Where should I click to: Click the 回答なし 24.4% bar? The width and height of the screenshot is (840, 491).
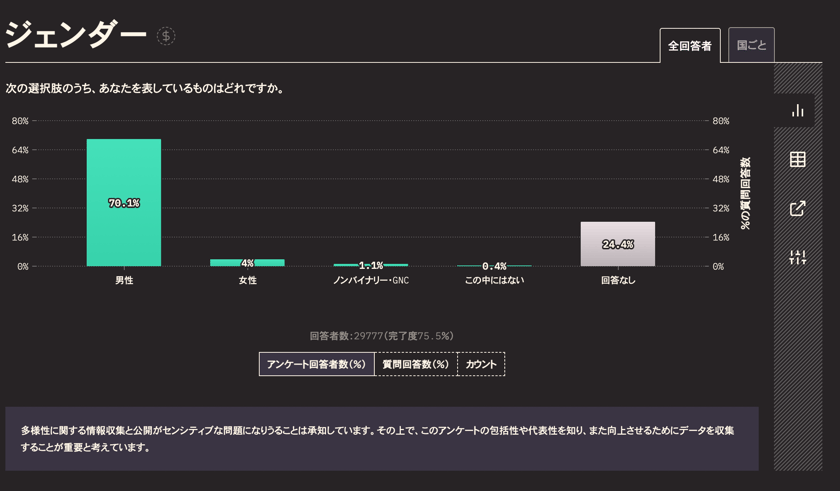618,244
